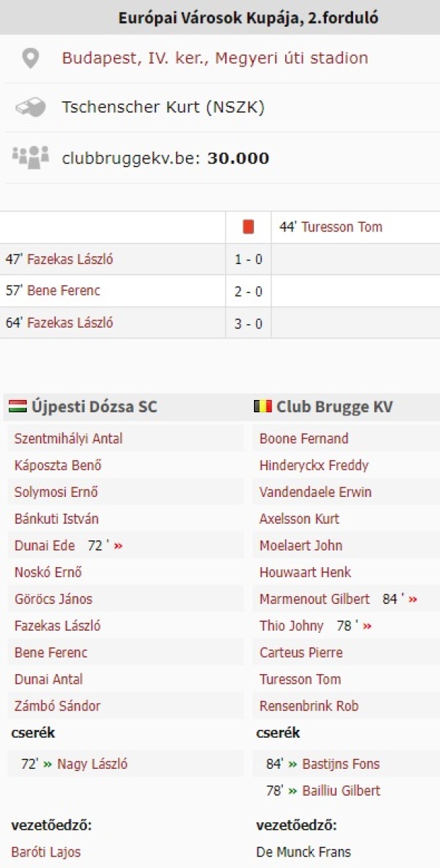Click the Belgian flag icon
Screen dimensions: 440x868
263,407
